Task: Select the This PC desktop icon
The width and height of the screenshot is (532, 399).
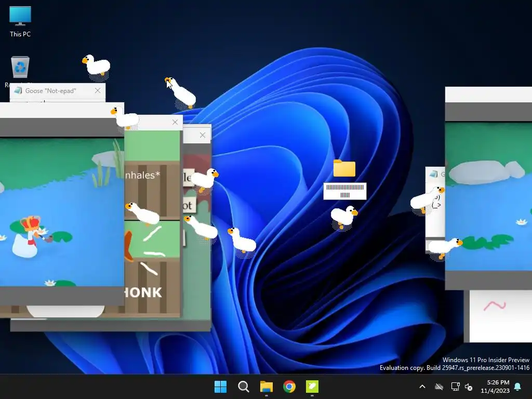Action: pos(20,22)
